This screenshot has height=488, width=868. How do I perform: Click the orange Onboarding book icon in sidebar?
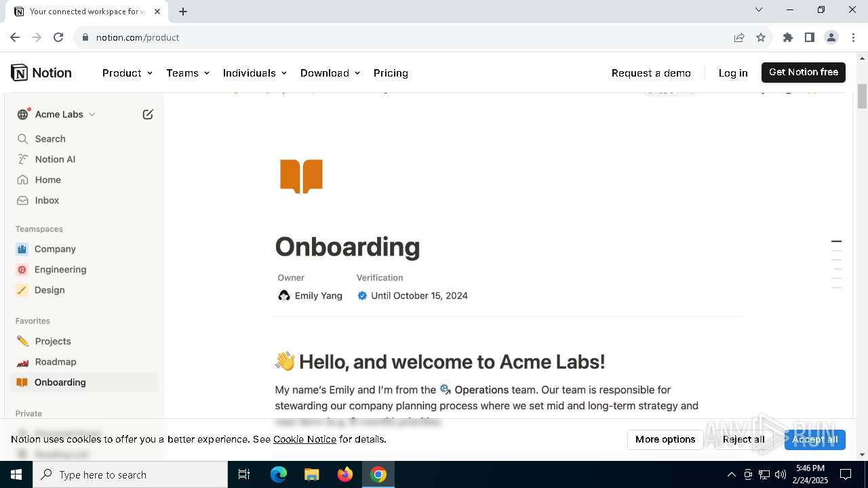click(x=22, y=382)
